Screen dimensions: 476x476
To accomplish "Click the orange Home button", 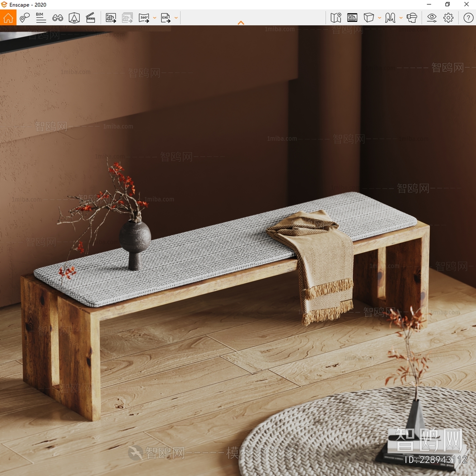I will 8,18.
